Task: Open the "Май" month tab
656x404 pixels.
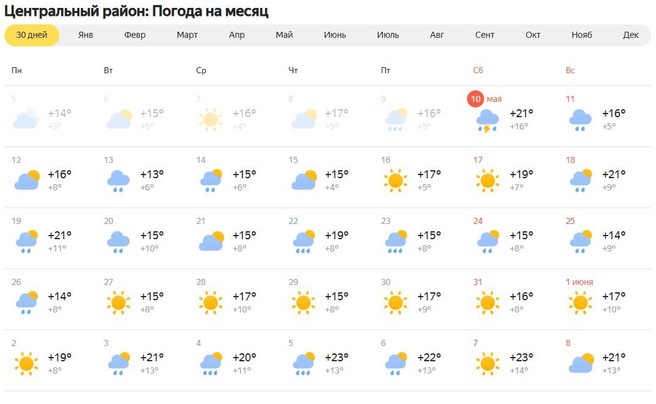Action: [284, 35]
